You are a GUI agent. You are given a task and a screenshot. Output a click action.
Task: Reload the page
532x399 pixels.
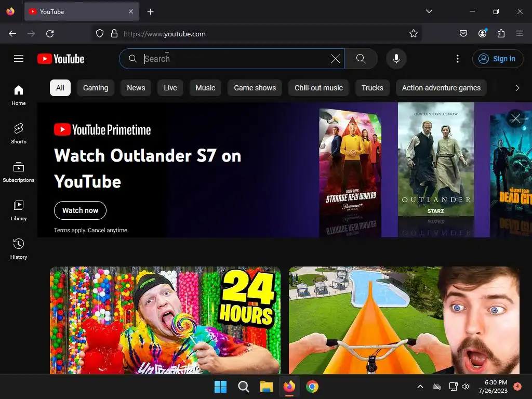pyautogui.click(x=50, y=34)
